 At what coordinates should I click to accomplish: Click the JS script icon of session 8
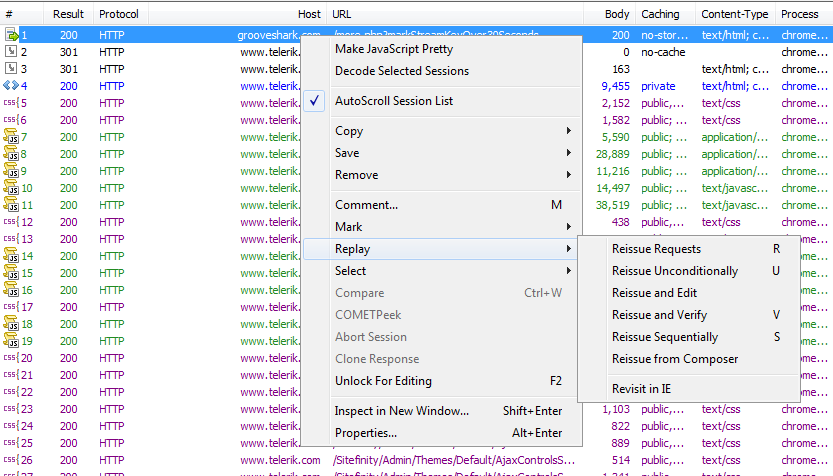click(11, 154)
